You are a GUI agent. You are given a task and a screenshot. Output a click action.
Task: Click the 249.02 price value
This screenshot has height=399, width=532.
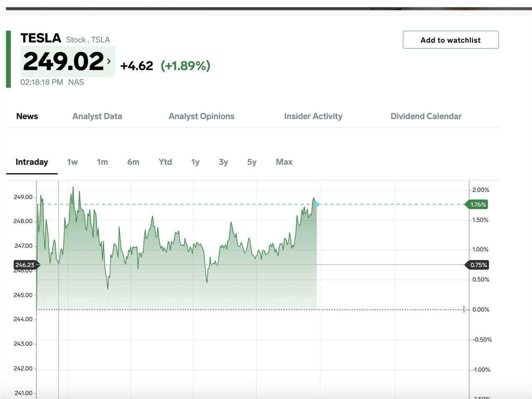pyautogui.click(x=64, y=62)
